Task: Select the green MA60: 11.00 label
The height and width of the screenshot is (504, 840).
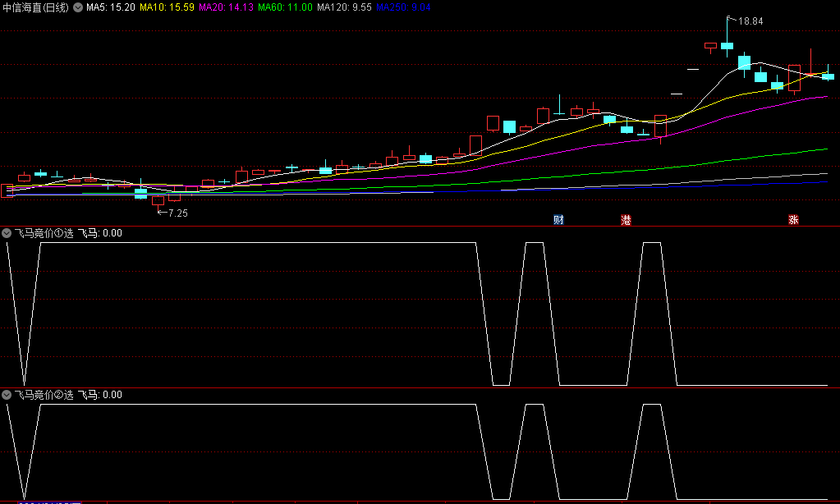Action: click(x=285, y=7)
